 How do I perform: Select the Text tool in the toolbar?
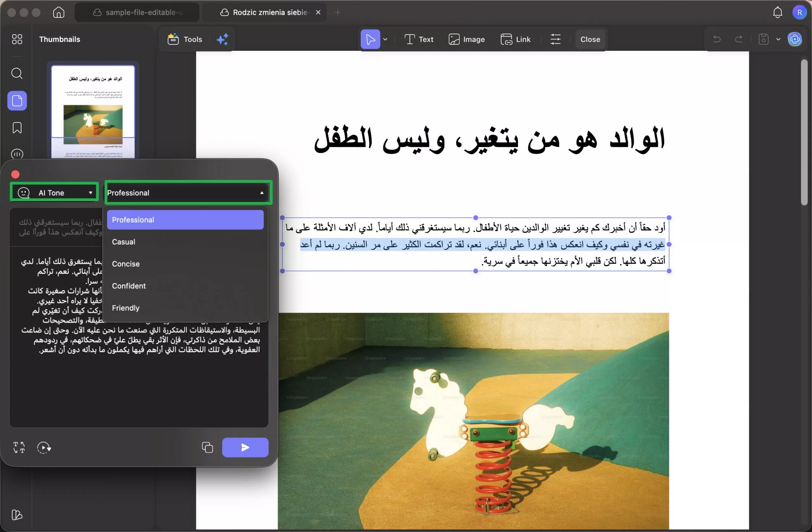click(419, 39)
